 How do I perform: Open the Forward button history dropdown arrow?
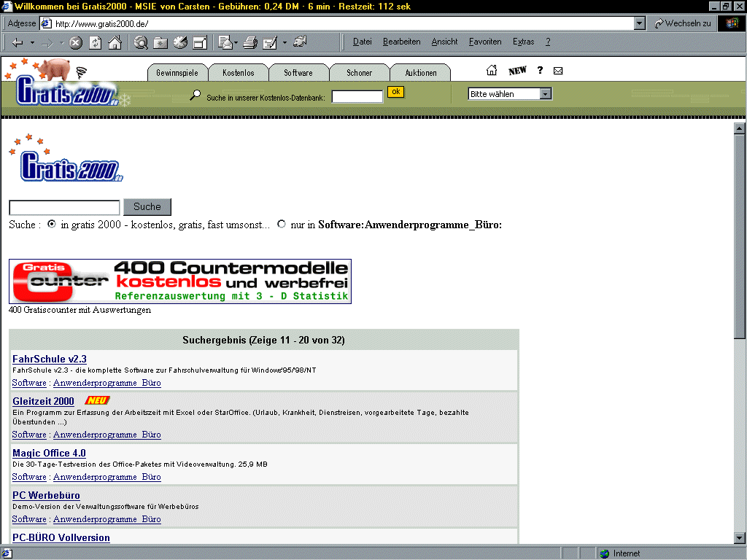point(62,43)
